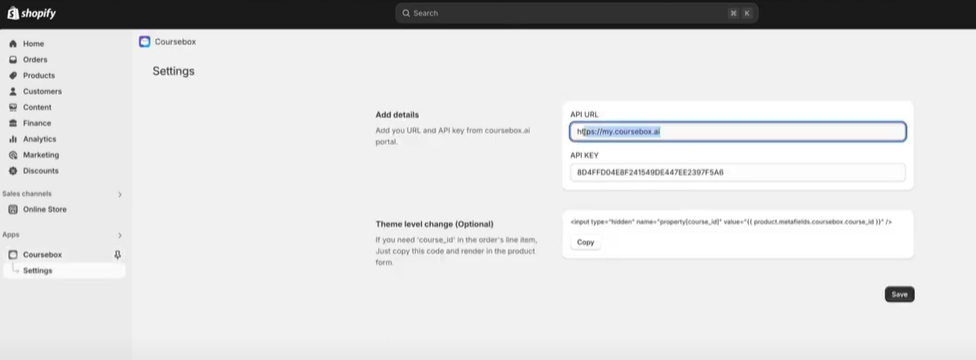Focus the API KEY input field
976x360 pixels.
click(x=738, y=173)
